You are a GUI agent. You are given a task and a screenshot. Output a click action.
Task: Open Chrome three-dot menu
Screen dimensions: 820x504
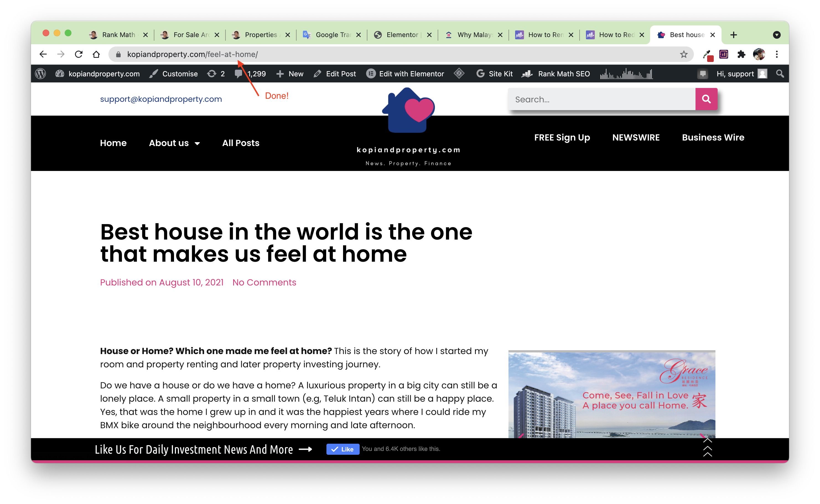click(777, 54)
